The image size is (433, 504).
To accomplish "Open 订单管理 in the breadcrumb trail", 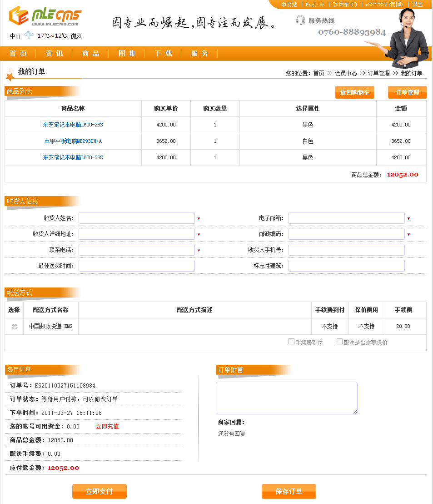I will (379, 73).
